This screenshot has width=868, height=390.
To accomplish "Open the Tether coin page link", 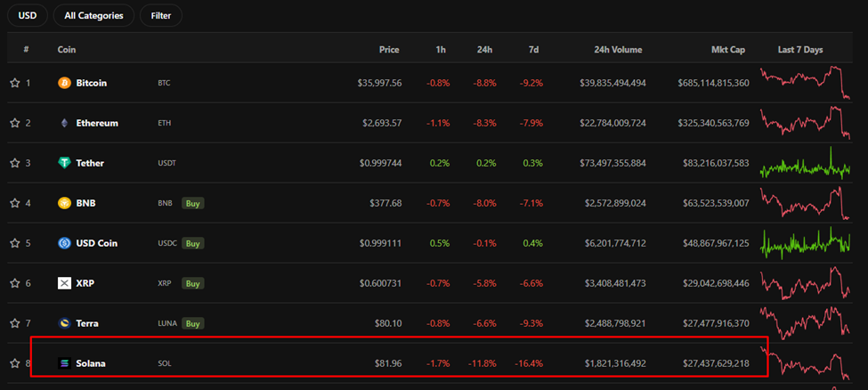I will pos(90,163).
